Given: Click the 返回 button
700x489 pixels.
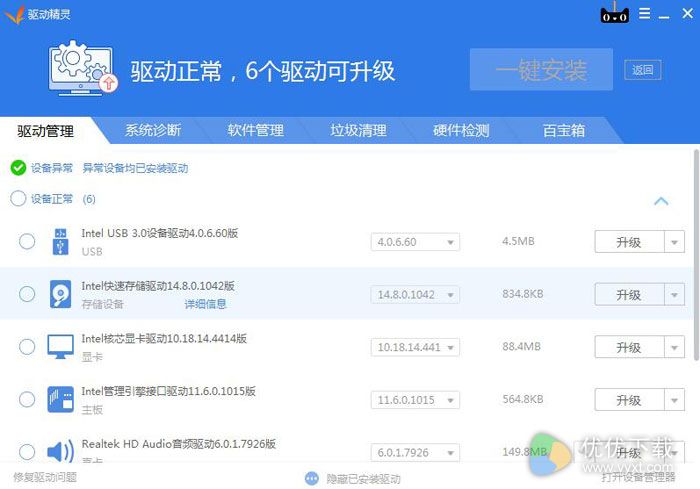Looking at the screenshot, I should 642,70.
